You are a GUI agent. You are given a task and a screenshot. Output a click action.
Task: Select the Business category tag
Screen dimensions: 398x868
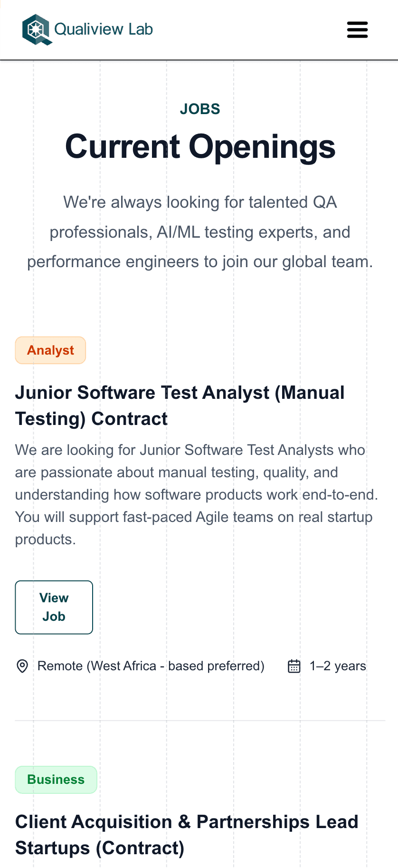(x=56, y=780)
